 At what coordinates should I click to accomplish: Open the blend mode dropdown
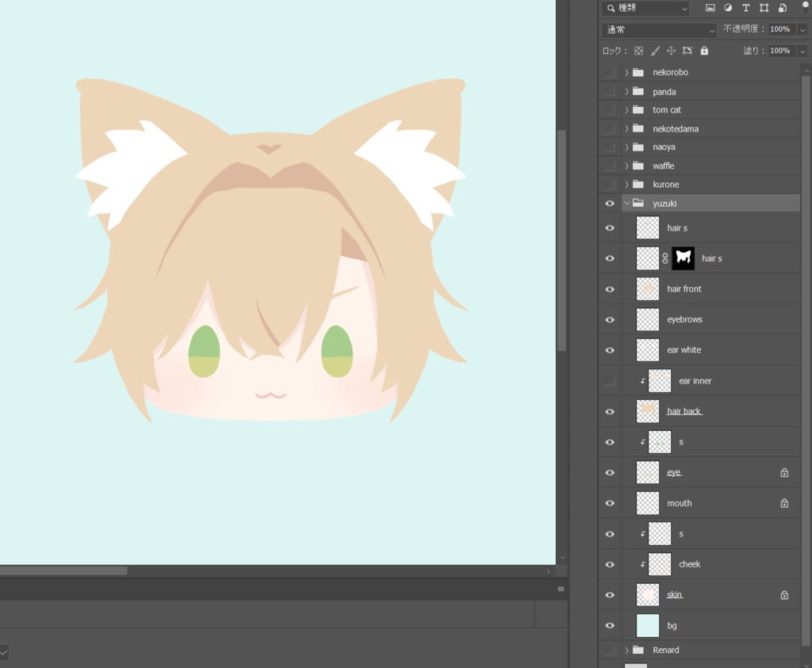click(x=658, y=29)
